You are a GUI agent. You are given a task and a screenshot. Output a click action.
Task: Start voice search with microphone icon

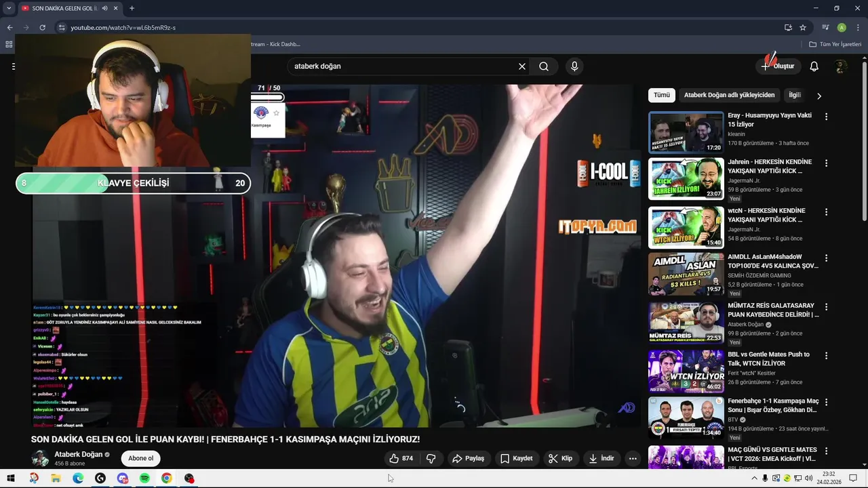[574, 66]
